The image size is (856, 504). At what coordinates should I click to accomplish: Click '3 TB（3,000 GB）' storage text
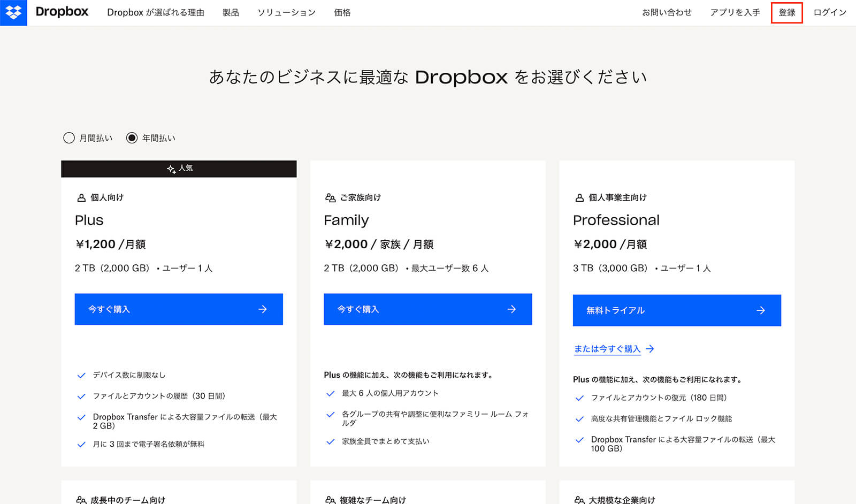[610, 268]
